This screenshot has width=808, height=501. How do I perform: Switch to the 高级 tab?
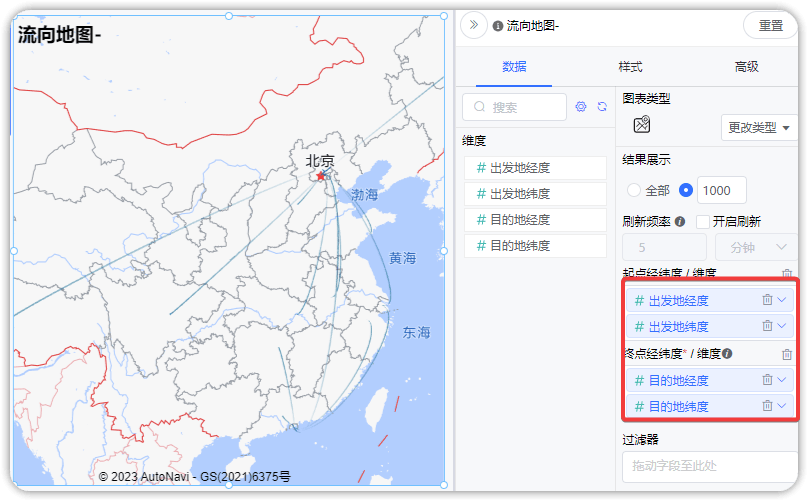click(747, 66)
